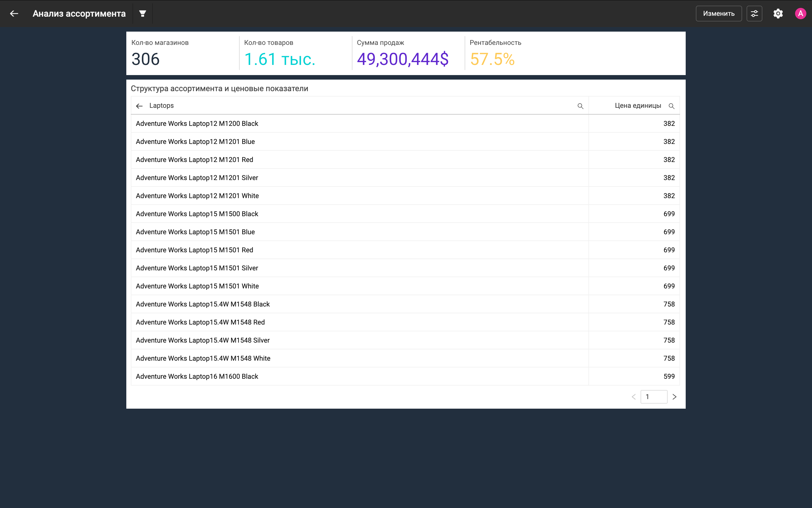Open the sliders adjustment icon
Viewport: 812px width, 508px height.
[x=754, y=14]
